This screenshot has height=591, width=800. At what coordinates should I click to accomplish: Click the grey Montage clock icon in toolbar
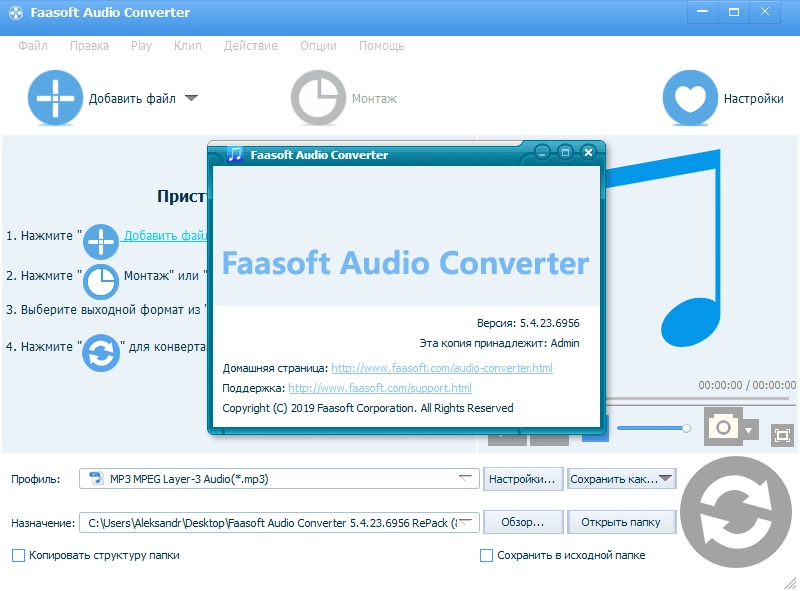tap(318, 97)
